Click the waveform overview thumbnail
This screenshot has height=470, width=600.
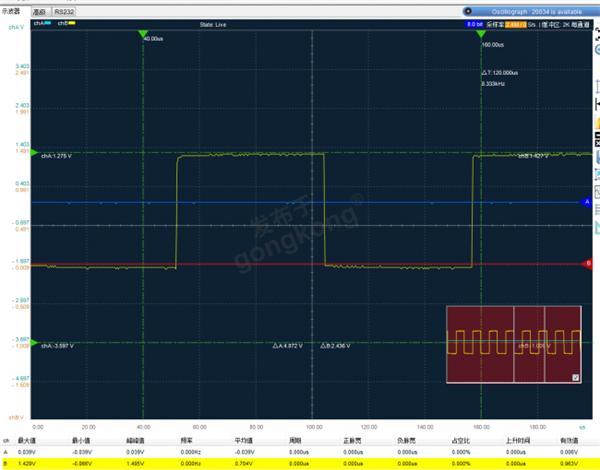click(514, 344)
